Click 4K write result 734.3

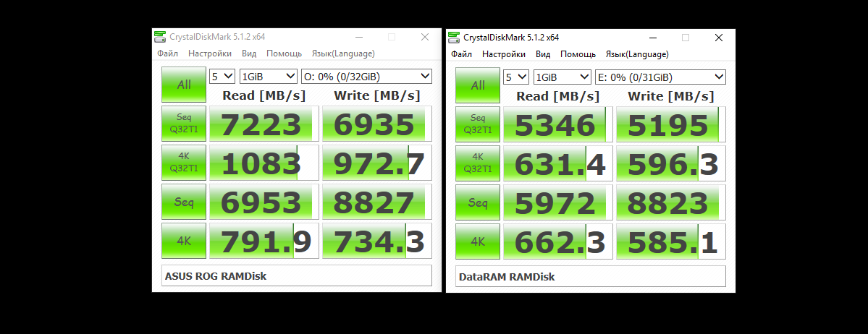tap(377, 241)
